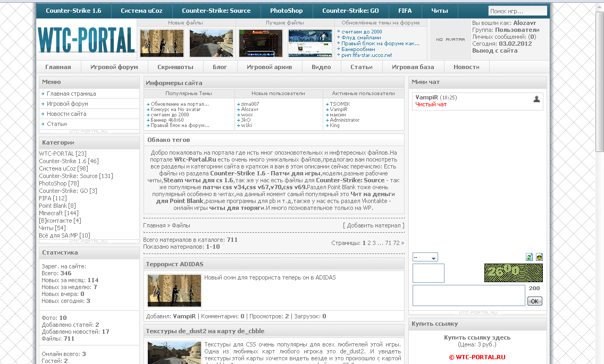Image resolution: width=604 pixels, height=364 pixels.
Task: Open the Система uCoz top tab
Action: [141, 11]
